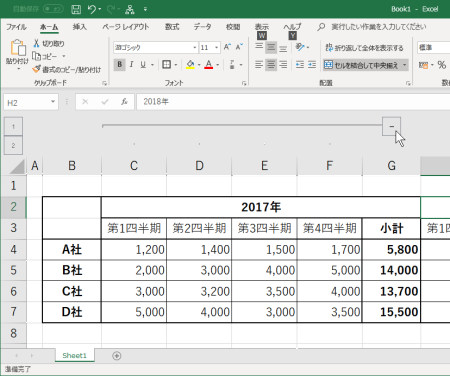Click outline level 2 button
The image size is (450, 376).
pos(13,145)
